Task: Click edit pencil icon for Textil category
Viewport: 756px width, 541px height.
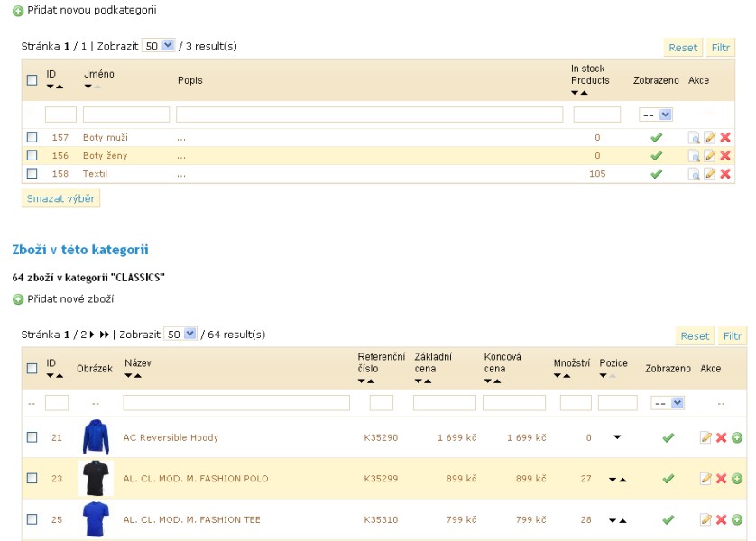Action: 710,174
